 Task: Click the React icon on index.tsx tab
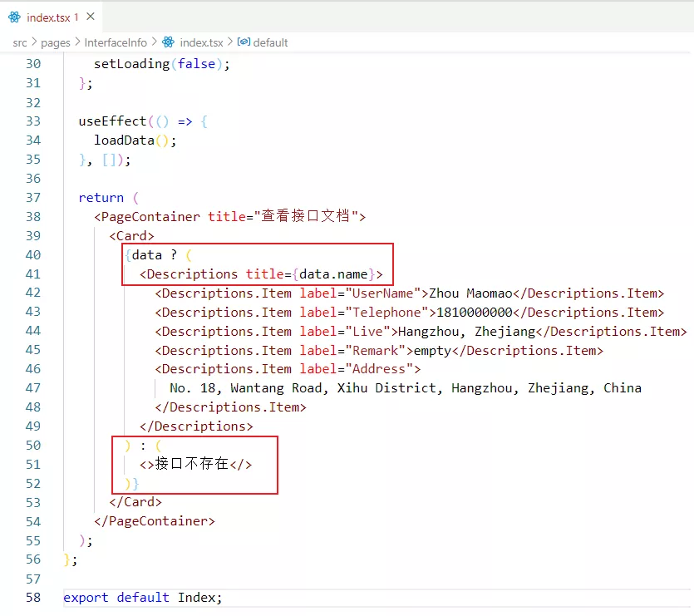point(14,17)
